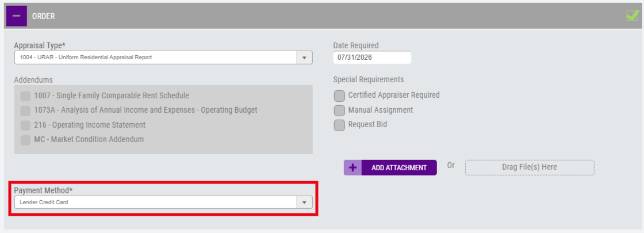Click the plus icon on Add Attachment
Image resolution: width=644 pixels, height=233 pixels.
[x=352, y=167]
